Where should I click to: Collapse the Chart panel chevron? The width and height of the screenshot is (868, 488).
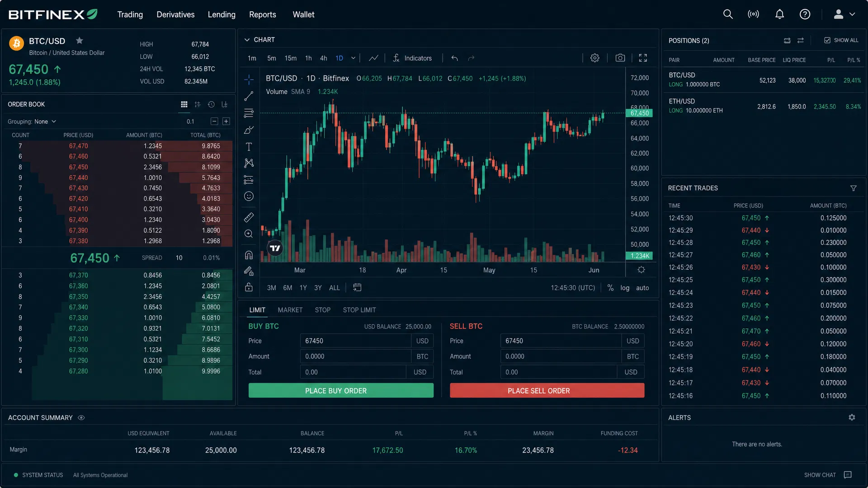(x=247, y=40)
